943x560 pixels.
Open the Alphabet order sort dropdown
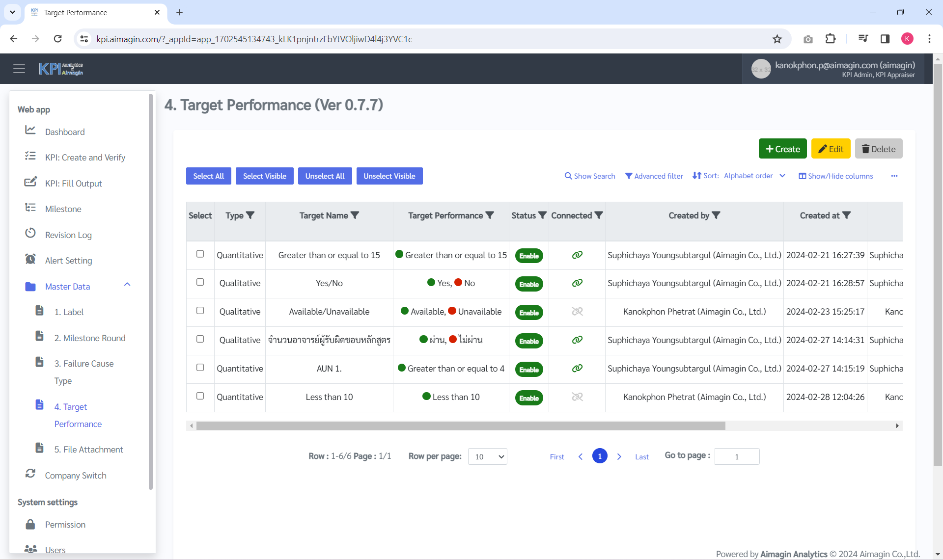click(782, 176)
